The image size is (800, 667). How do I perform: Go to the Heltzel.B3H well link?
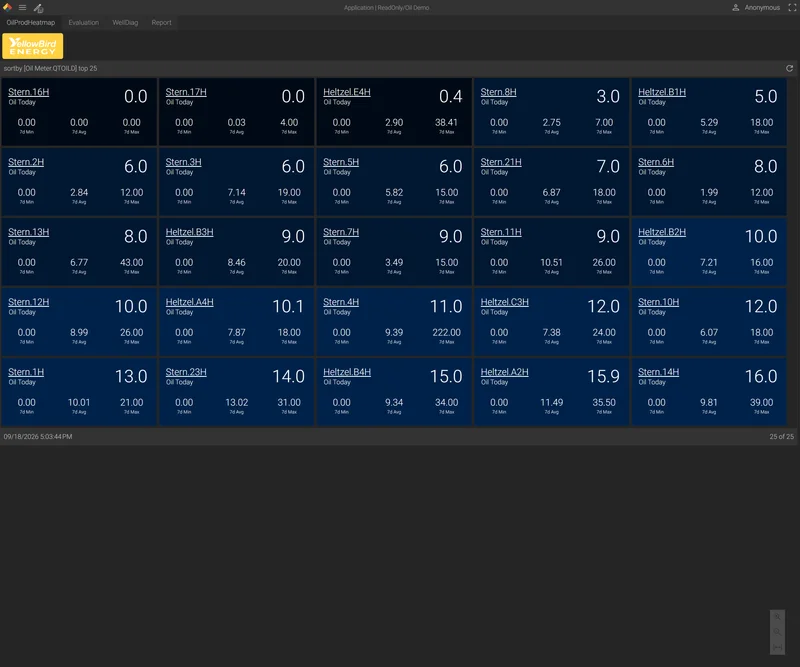coord(190,232)
